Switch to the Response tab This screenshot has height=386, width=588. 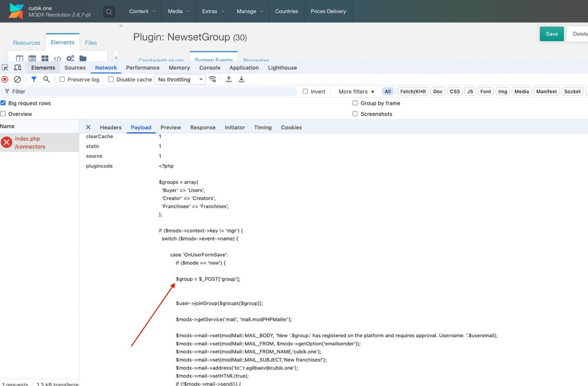[x=203, y=127]
